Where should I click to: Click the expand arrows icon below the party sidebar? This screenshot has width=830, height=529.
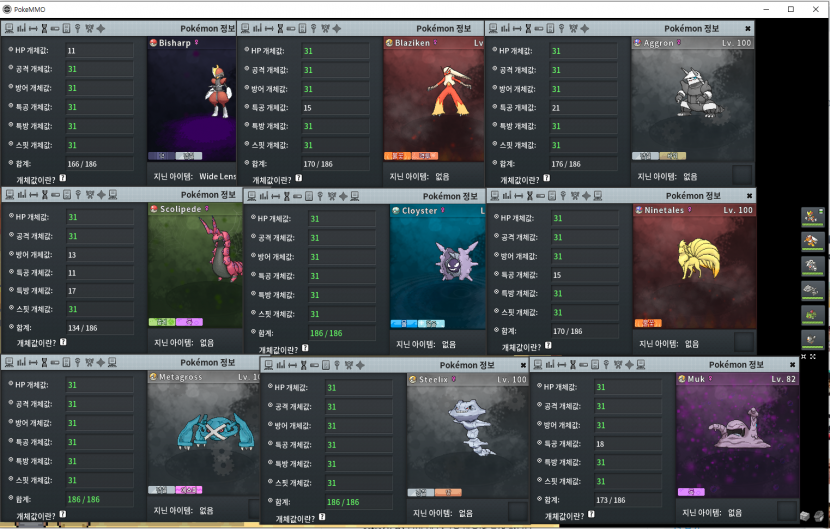[x=811, y=357]
